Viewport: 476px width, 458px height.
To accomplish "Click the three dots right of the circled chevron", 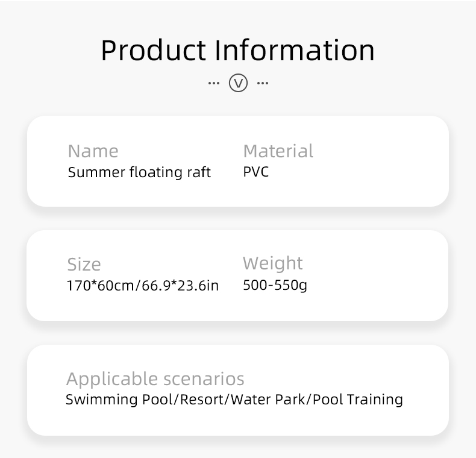I will click(263, 83).
